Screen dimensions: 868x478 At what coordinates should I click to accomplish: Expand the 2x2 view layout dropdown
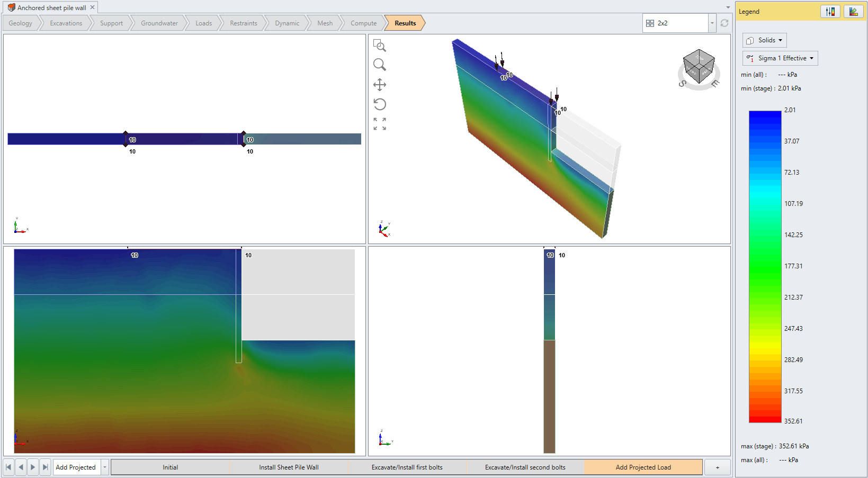pos(712,23)
